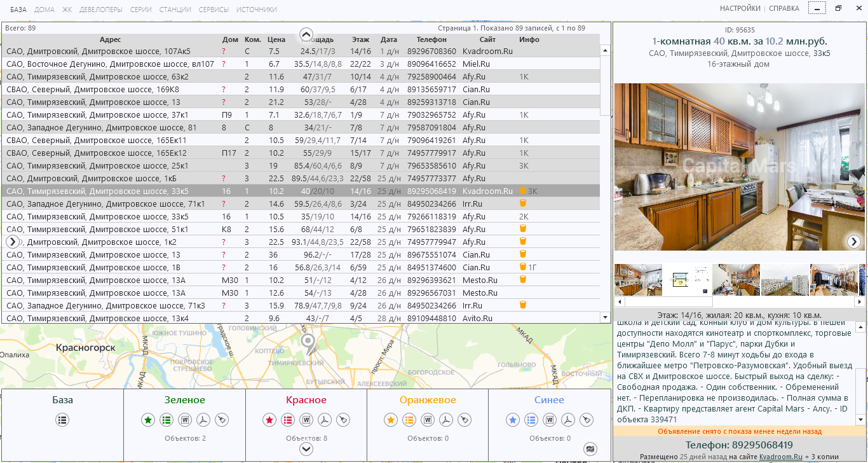The width and height of the screenshot is (868, 463).
Task: Click the map icon in the Синее panel
Action: pos(590,448)
